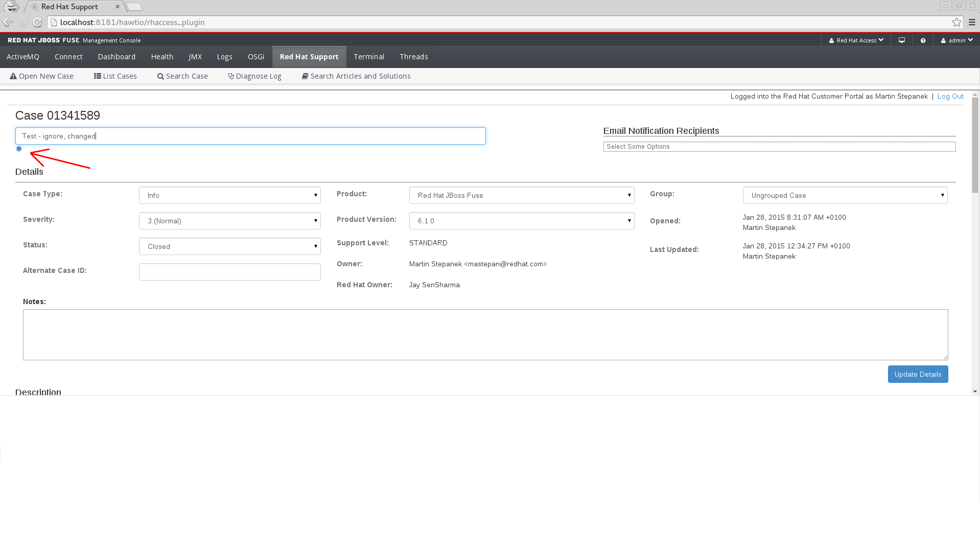Open the Logs tab
Screen dimensions: 980x552
224,57
